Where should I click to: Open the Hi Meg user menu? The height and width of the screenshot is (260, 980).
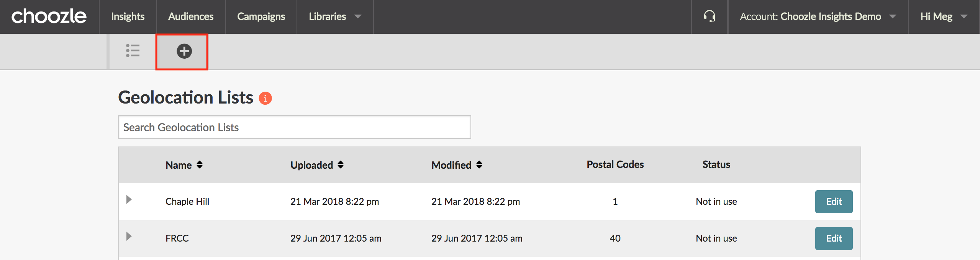tap(943, 16)
